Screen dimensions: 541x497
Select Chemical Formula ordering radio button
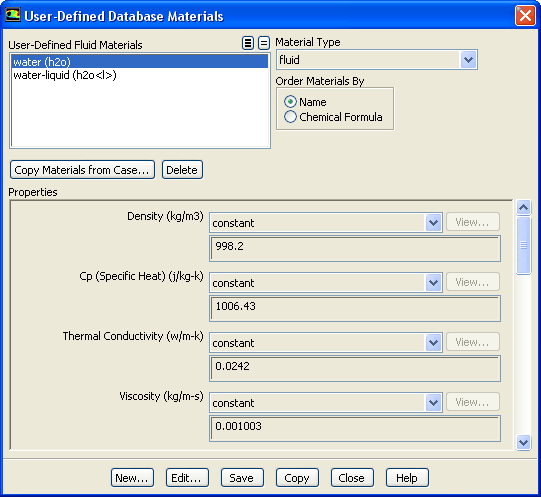click(290, 117)
